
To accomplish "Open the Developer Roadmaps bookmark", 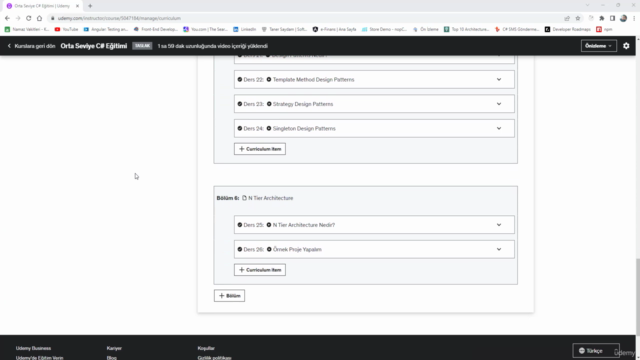I will pos(568,29).
